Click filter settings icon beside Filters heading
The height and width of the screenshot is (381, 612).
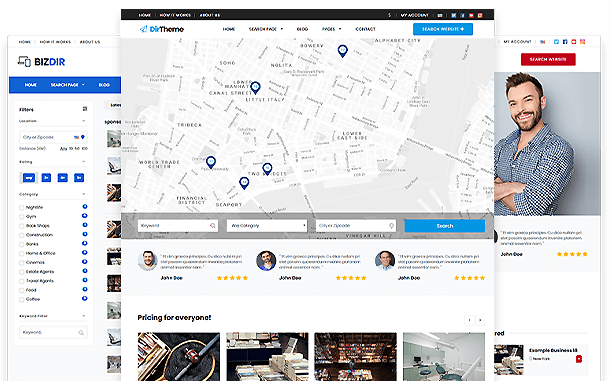click(85, 109)
